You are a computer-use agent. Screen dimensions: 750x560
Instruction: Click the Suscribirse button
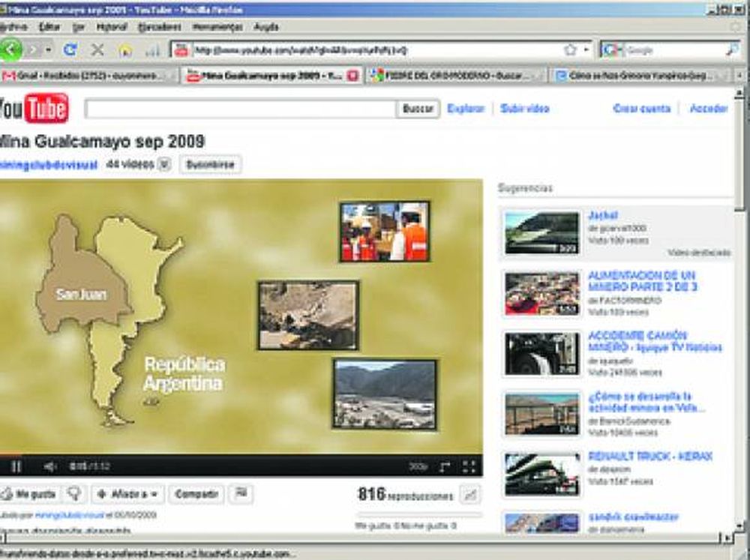click(211, 164)
